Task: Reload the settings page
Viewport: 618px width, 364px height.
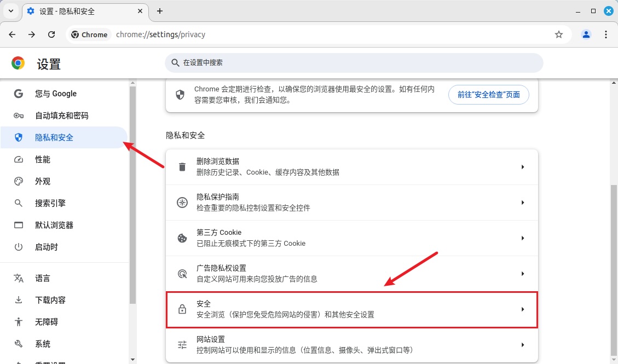Action: 51,34
